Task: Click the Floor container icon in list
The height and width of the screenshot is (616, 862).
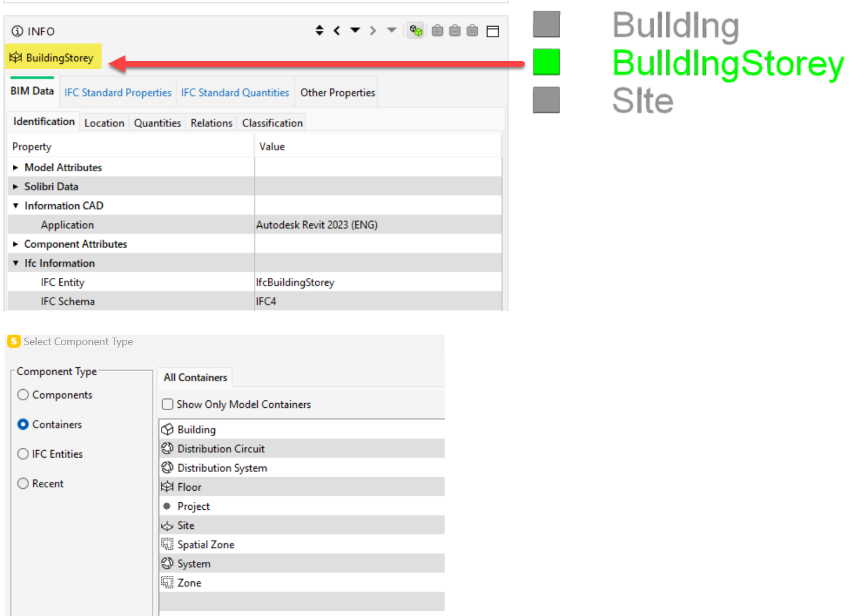Action: (167, 487)
